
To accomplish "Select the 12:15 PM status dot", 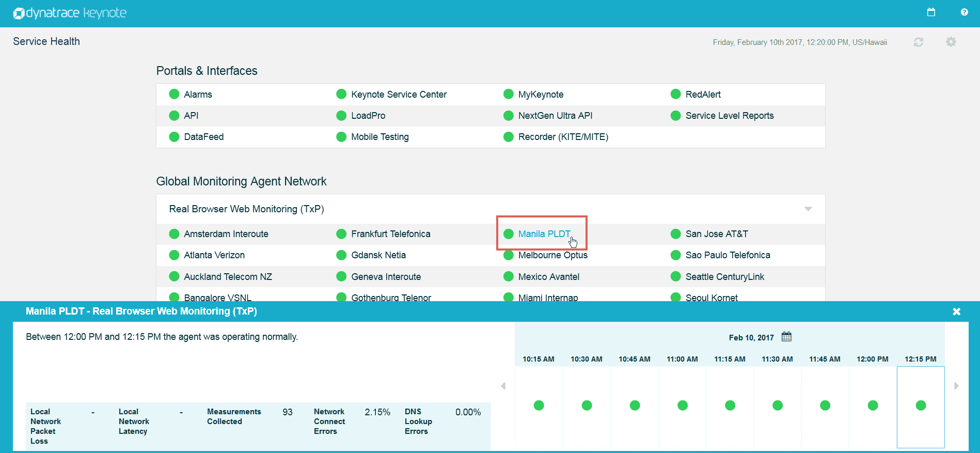I will coord(921,405).
